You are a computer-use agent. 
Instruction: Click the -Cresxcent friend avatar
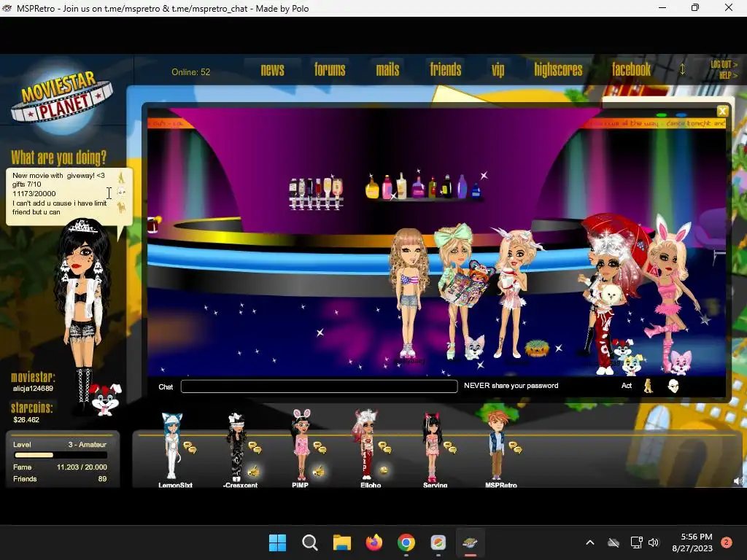[237, 446]
